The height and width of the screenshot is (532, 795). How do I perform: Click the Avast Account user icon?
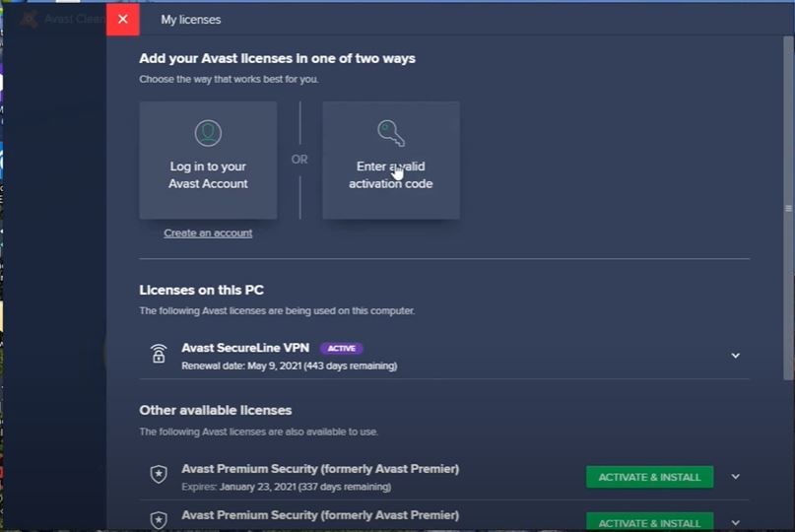(x=208, y=133)
